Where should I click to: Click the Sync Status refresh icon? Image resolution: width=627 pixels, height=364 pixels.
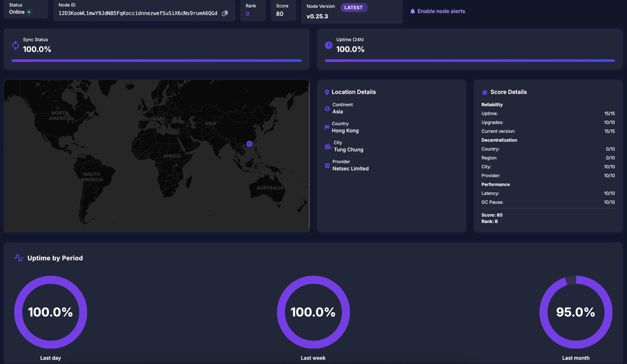[15, 45]
